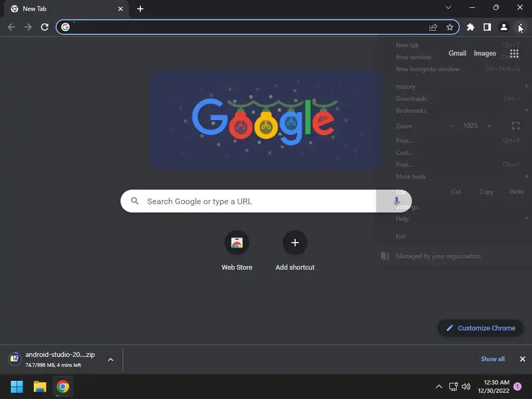This screenshot has width=532, height=399.
Task: Open the Google apps grid
Action: click(514, 54)
